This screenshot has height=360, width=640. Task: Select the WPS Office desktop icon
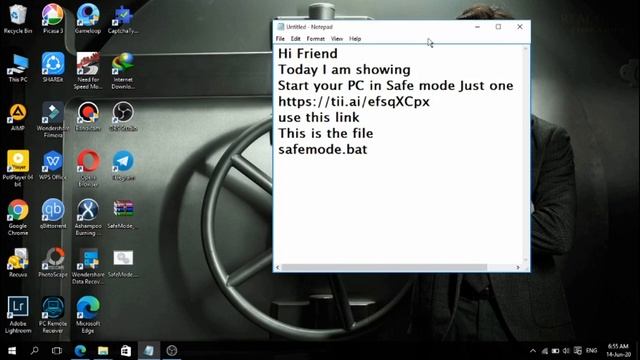click(x=53, y=166)
